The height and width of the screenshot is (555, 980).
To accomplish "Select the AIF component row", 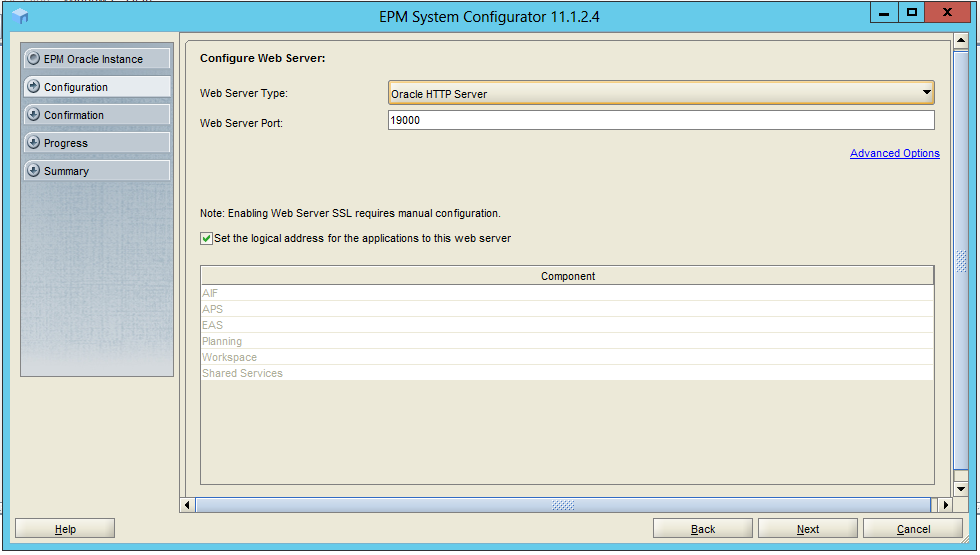I will click(x=568, y=292).
